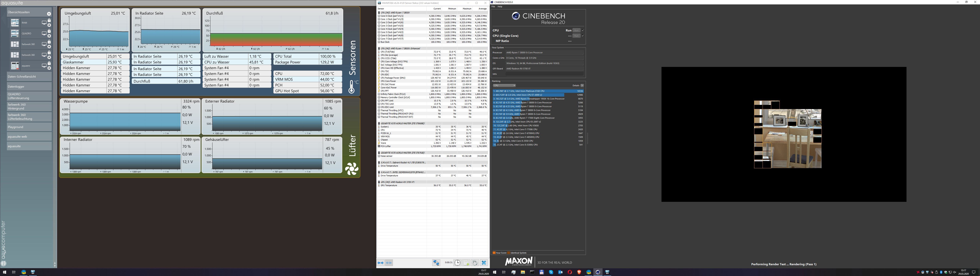Toggle lock on the aquaero page

(49, 63)
